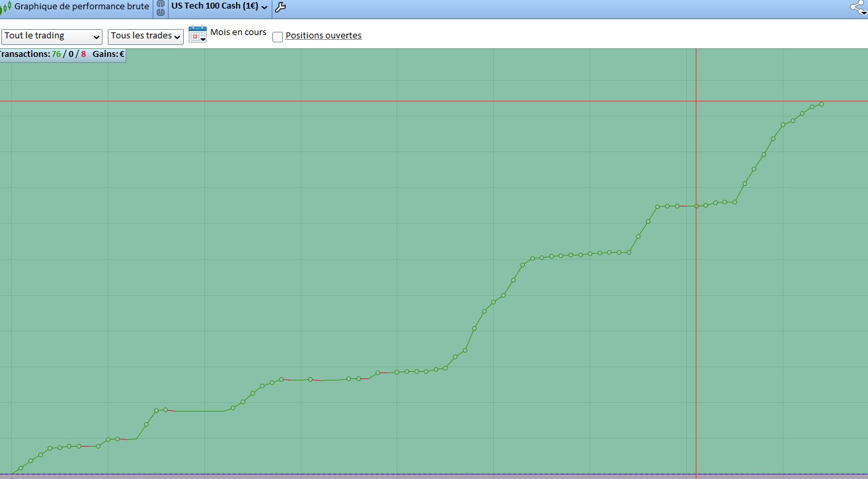Click the data point on the vertical red line
This screenshot has width=868, height=479.
(x=696, y=206)
